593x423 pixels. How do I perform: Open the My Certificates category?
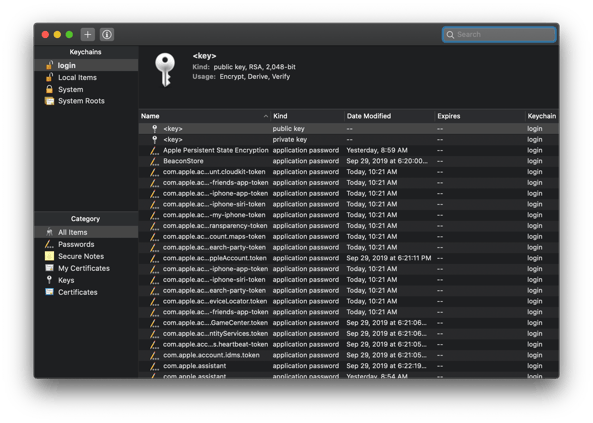tap(86, 268)
